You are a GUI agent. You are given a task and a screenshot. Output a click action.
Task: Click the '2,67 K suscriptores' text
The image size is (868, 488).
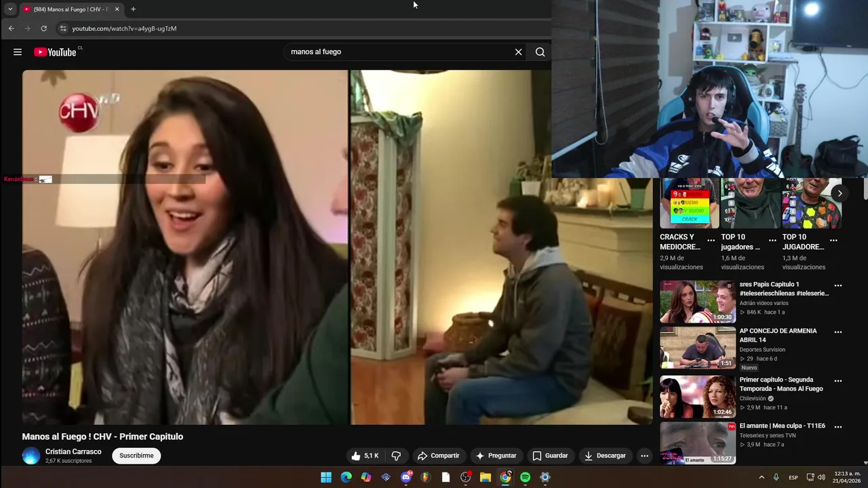point(68,461)
